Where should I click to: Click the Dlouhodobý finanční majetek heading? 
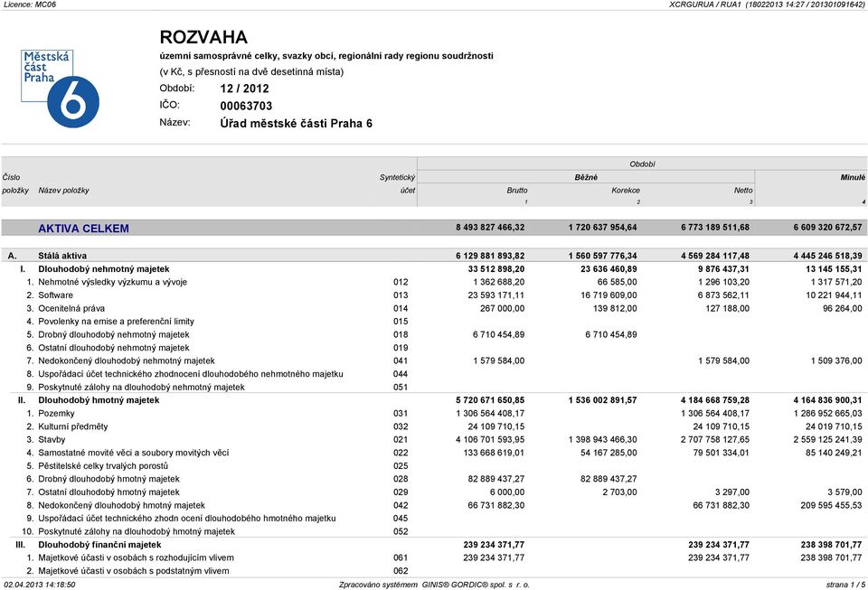pos(99,545)
